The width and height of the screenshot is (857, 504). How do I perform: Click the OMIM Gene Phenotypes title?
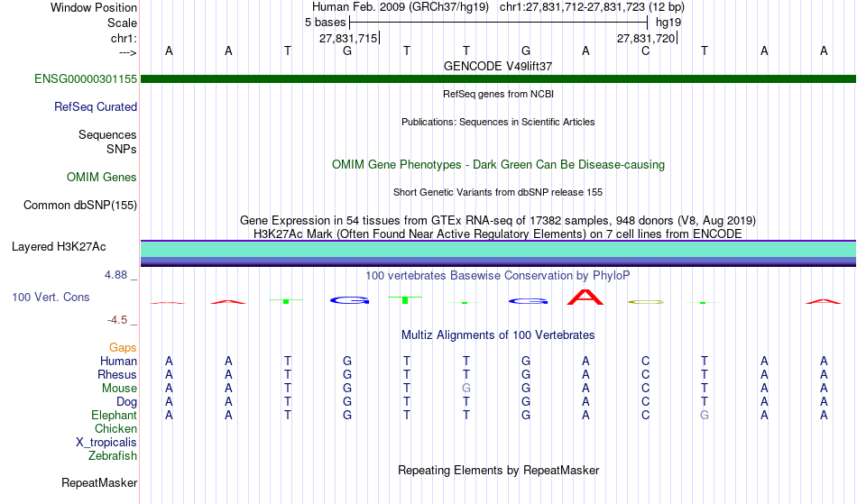[498, 164]
